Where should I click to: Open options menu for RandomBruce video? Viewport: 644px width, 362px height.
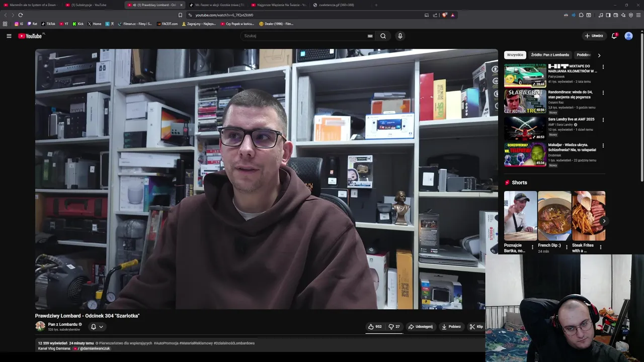point(603,93)
